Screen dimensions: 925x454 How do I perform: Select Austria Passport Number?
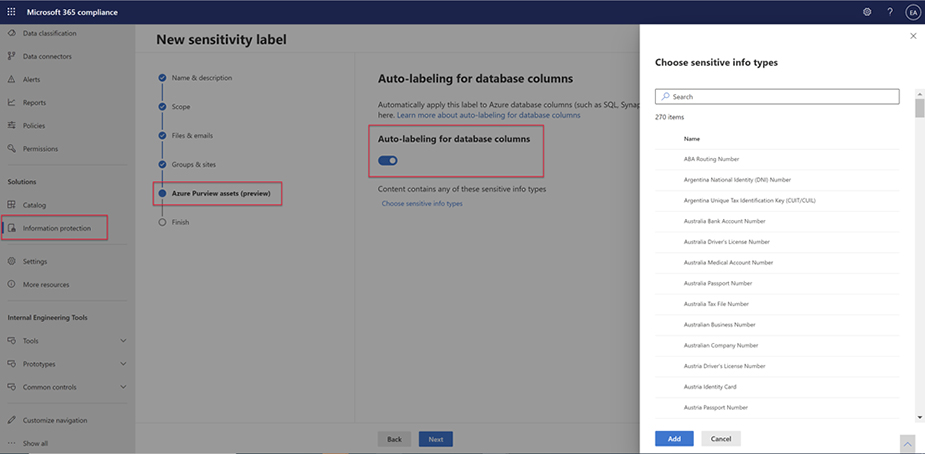pyautogui.click(x=777, y=407)
